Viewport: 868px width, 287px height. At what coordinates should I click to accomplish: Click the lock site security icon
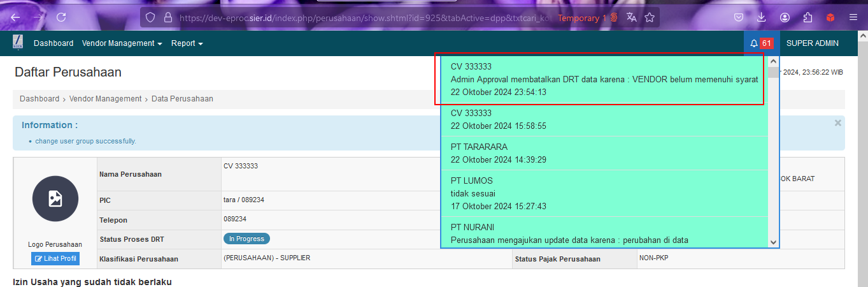click(168, 18)
